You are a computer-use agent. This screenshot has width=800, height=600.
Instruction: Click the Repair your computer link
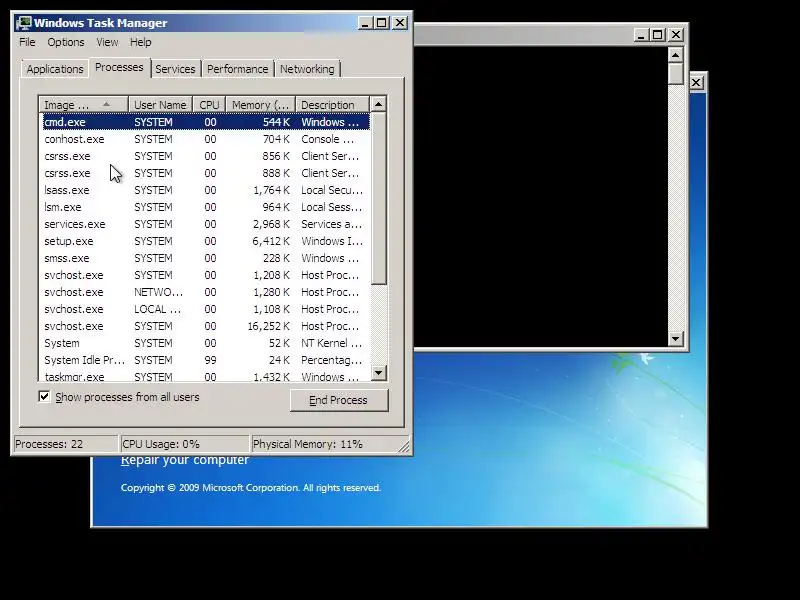coord(185,460)
